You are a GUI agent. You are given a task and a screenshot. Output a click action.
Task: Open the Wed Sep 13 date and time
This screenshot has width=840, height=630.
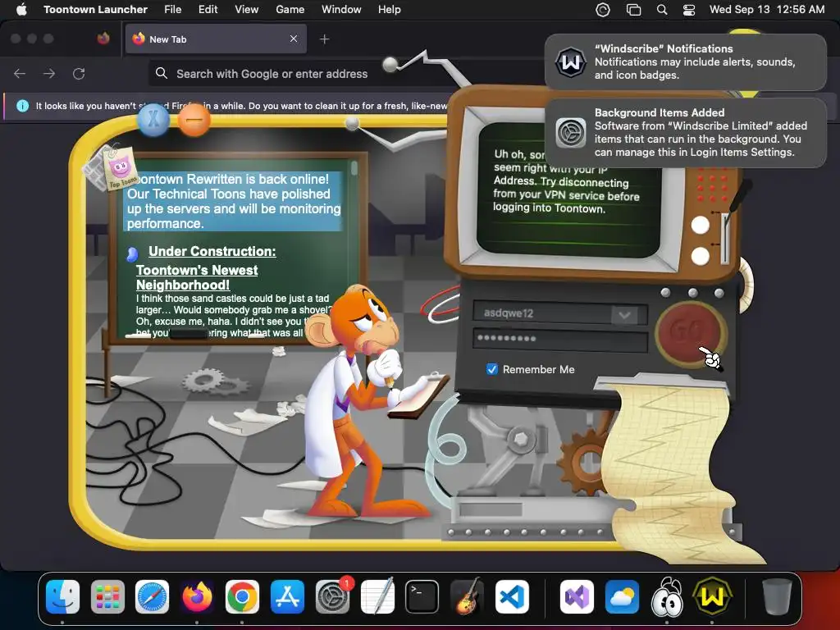[767, 9]
